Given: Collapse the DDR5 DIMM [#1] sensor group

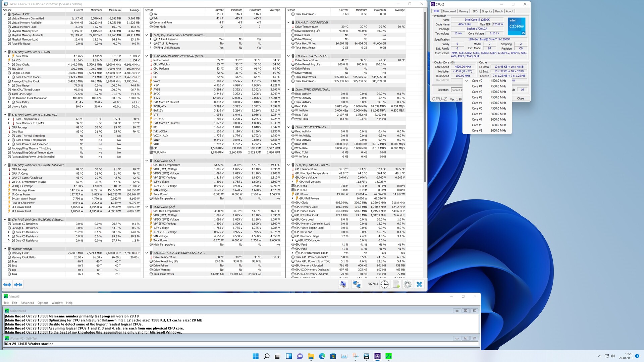Looking at the screenshot, I should [x=147, y=161].
